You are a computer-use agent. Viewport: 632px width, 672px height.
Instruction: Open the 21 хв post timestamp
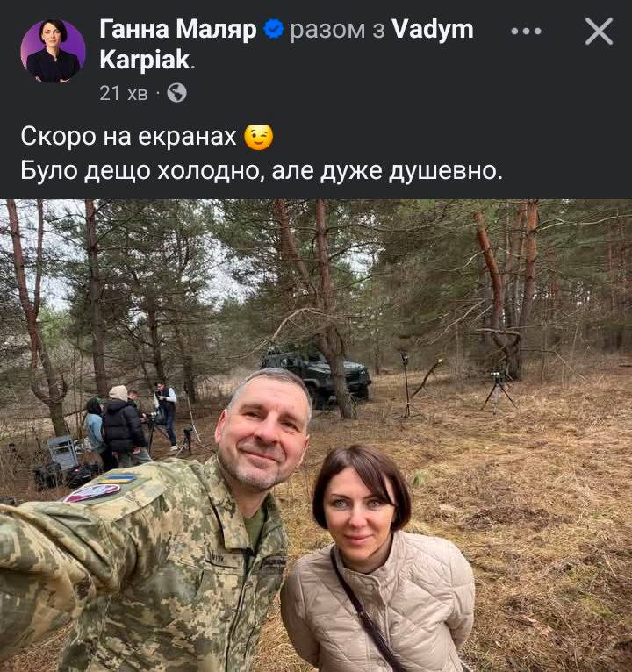click(x=124, y=93)
